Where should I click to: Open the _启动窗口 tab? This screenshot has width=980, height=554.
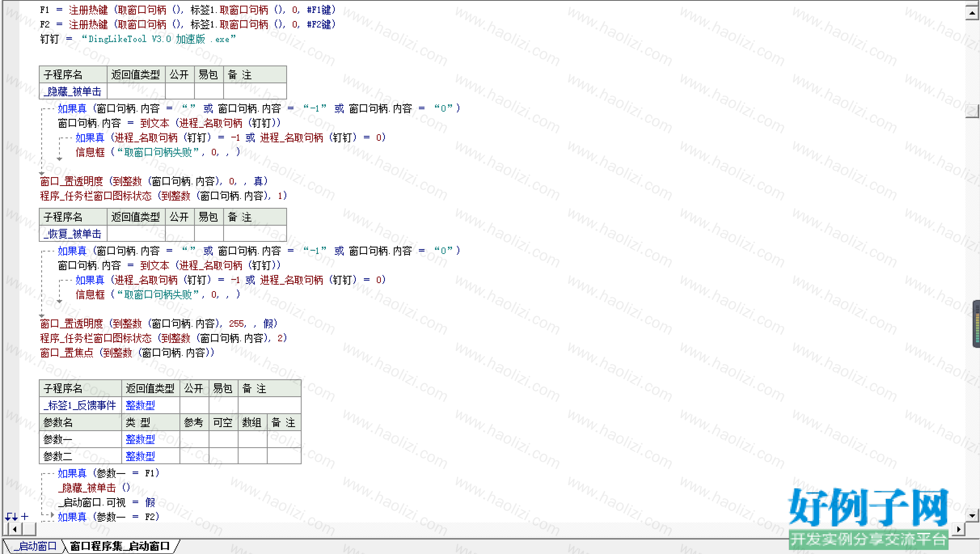(36, 546)
